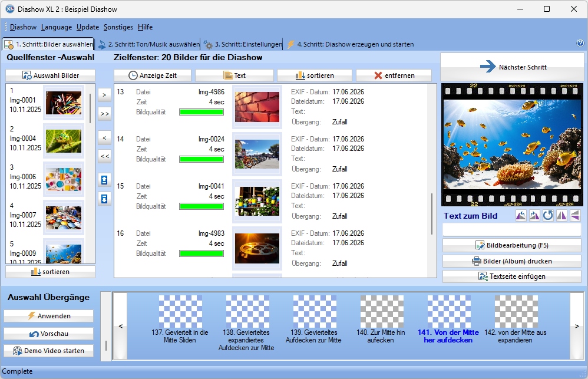The width and height of the screenshot is (588, 379).
Task: Open Bildbearbeitung (F5) editor
Action: pos(512,245)
